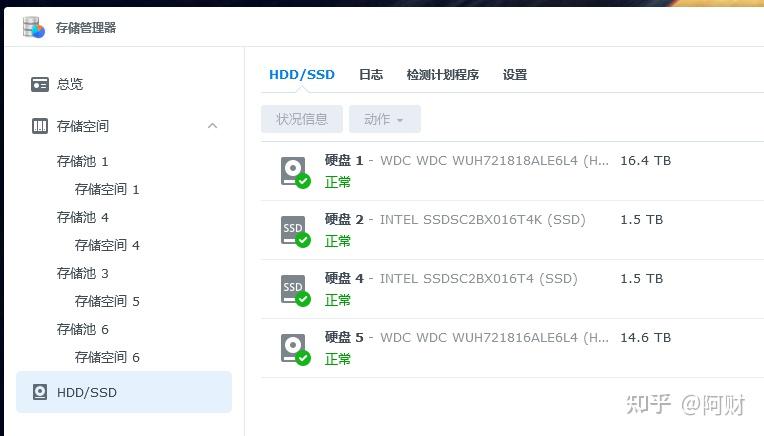Click the Storage Manager app icon in title bar

pyautogui.click(x=34, y=27)
